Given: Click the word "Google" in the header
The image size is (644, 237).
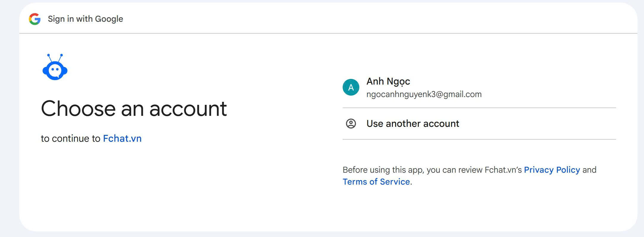Looking at the screenshot, I should click(x=109, y=19).
